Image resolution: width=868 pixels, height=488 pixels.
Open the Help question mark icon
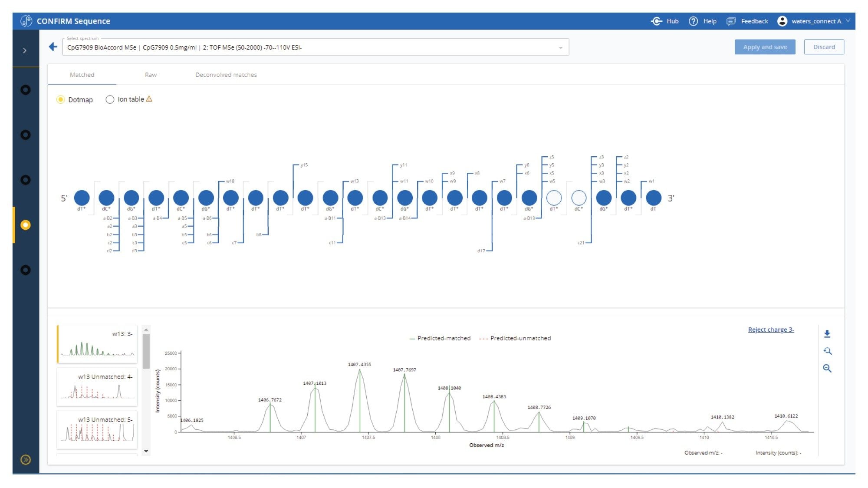pos(693,21)
